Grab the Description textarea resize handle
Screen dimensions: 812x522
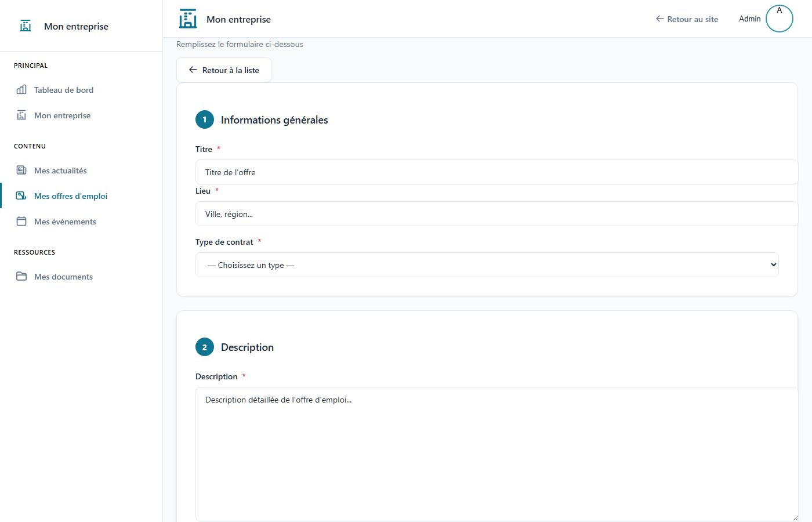click(x=794, y=517)
